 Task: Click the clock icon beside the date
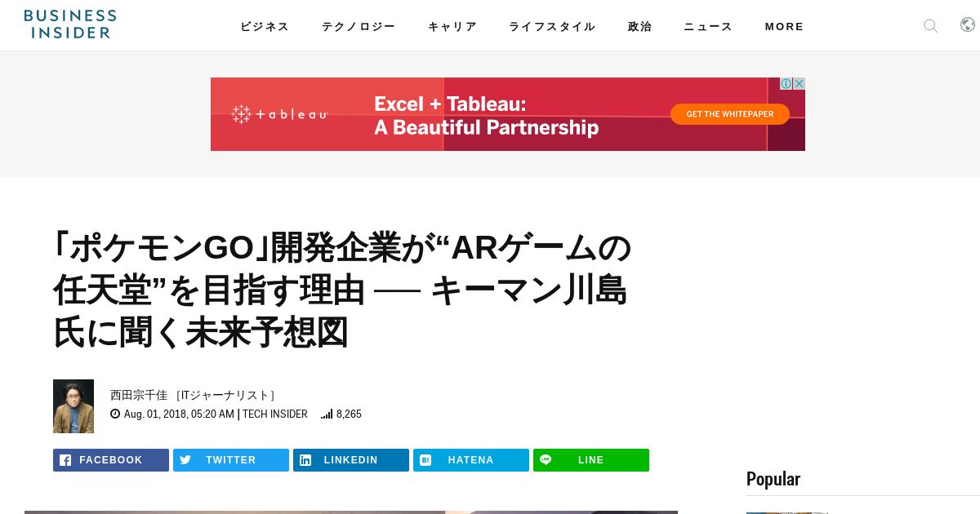(115, 414)
